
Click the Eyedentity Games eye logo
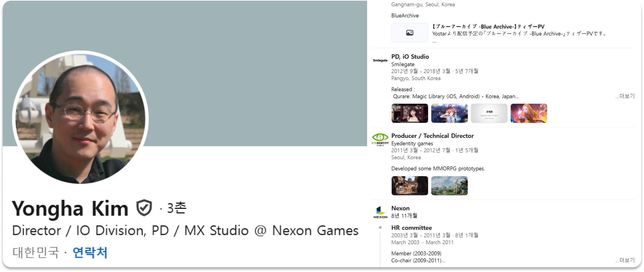pos(380,139)
